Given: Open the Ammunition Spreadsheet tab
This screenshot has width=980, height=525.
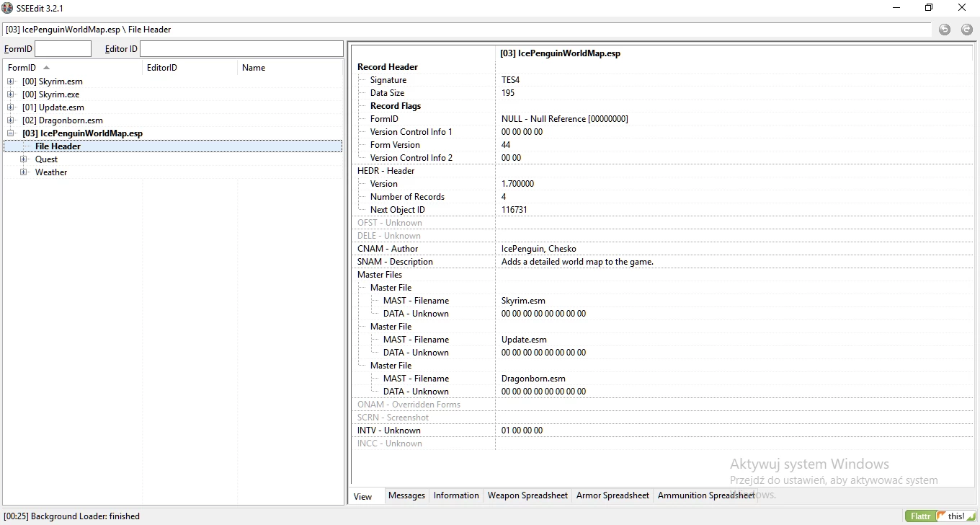Looking at the screenshot, I should pos(706,495).
